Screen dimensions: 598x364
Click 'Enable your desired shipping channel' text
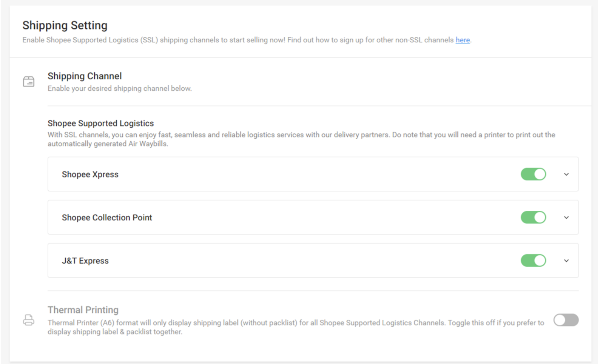120,89
